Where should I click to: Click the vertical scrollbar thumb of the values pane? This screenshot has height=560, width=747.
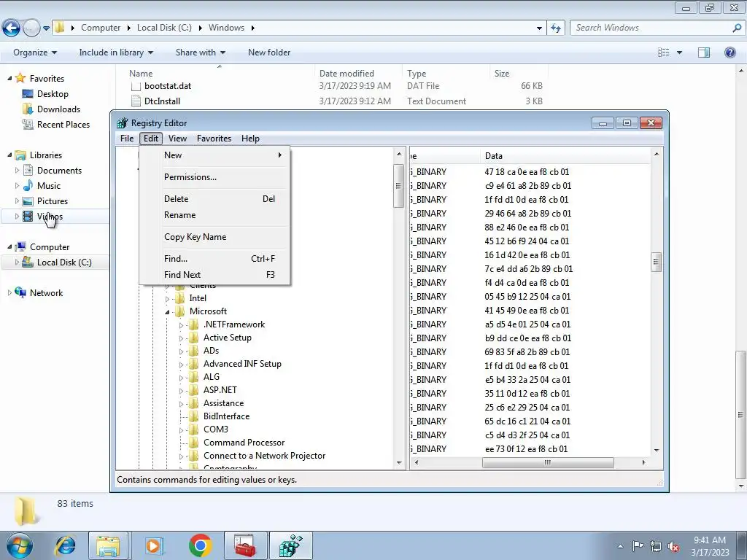click(x=656, y=262)
